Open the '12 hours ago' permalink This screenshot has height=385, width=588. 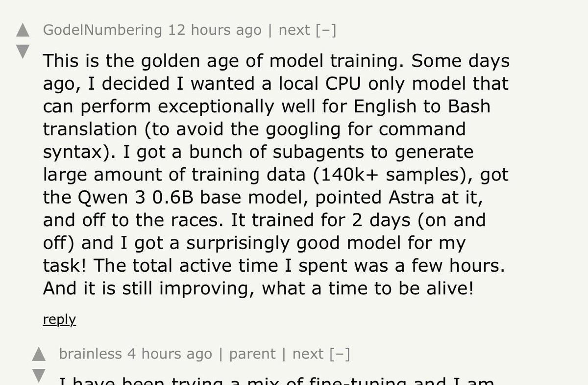click(x=215, y=30)
